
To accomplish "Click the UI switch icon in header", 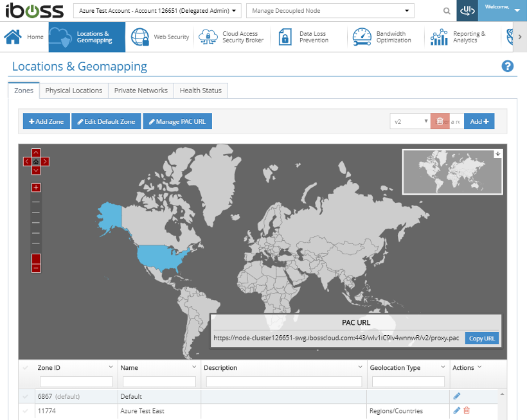I will [x=467, y=11].
